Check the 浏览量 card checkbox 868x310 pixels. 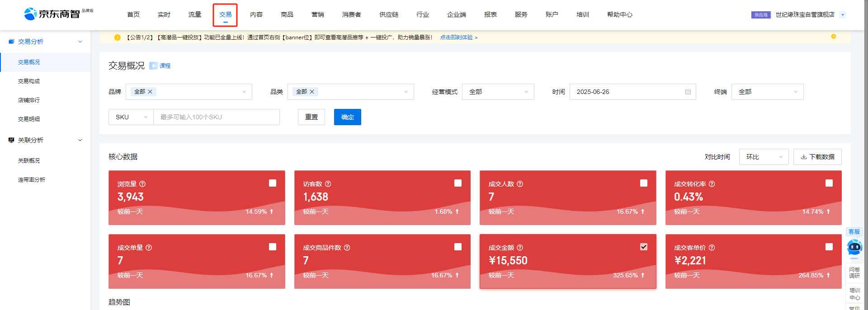(273, 183)
